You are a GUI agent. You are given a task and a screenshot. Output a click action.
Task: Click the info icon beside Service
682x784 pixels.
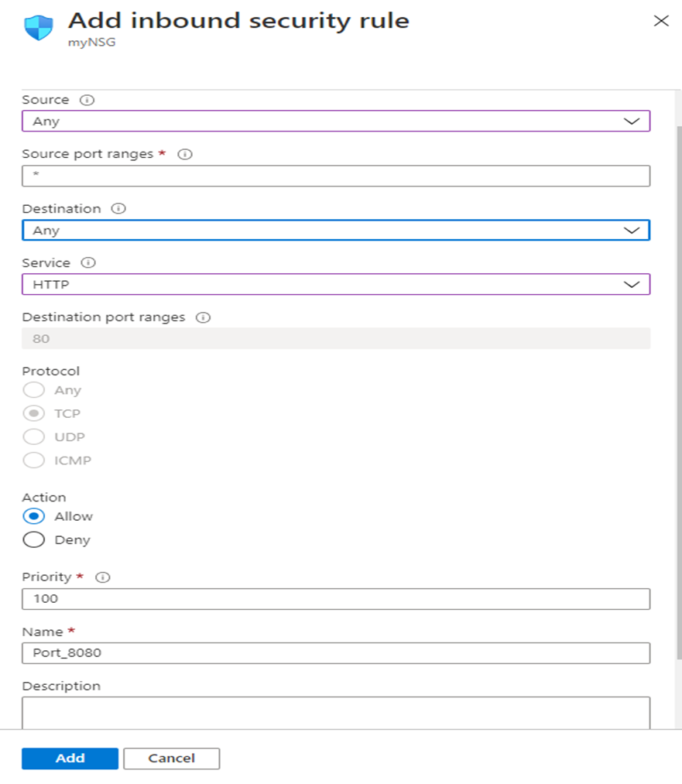coord(87,263)
